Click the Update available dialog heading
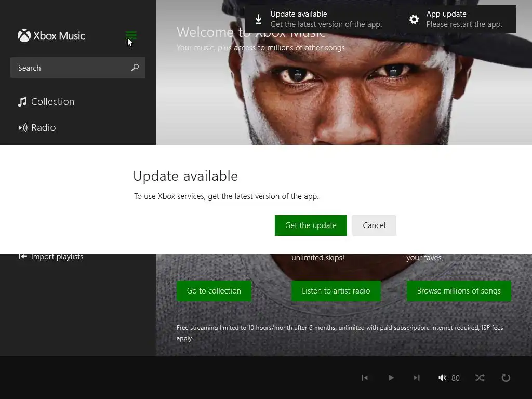This screenshot has height=399, width=532. [185, 176]
